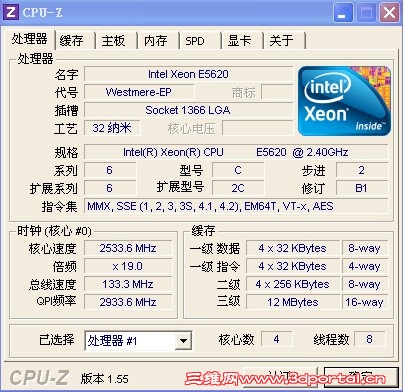The width and height of the screenshot is (405, 392).
Task: Click the empty 商标 field
Action: (x=277, y=92)
